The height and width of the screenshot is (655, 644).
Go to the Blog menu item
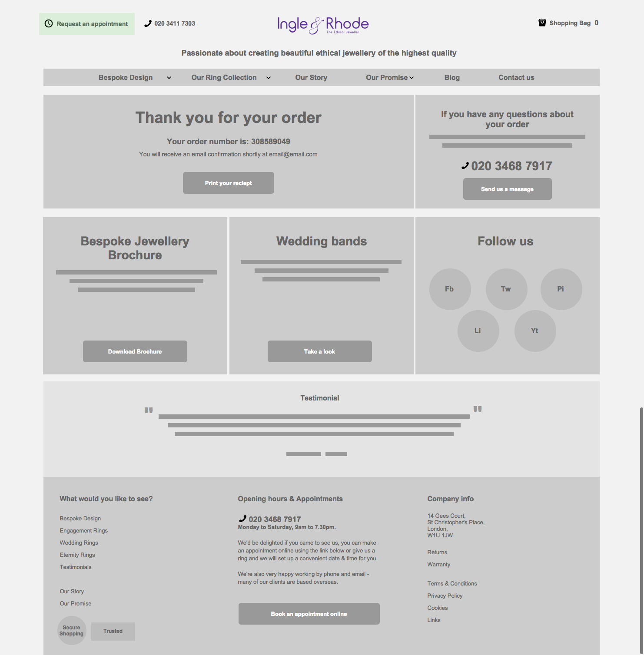[x=452, y=78]
